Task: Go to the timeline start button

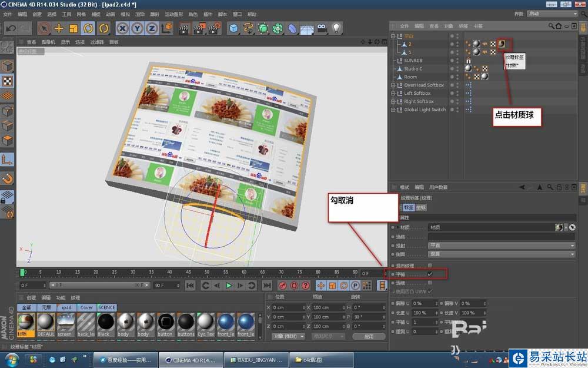Action: click(x=190, y=286)
